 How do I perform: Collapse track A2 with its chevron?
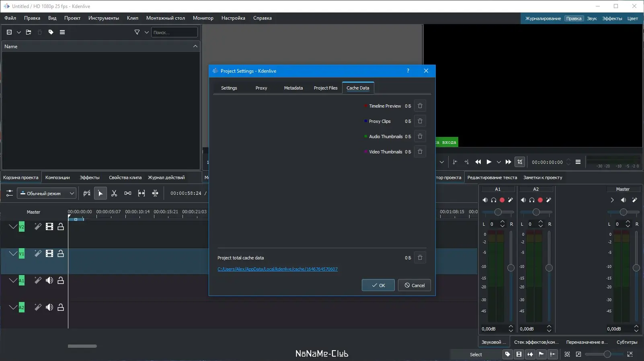point(13,307)
